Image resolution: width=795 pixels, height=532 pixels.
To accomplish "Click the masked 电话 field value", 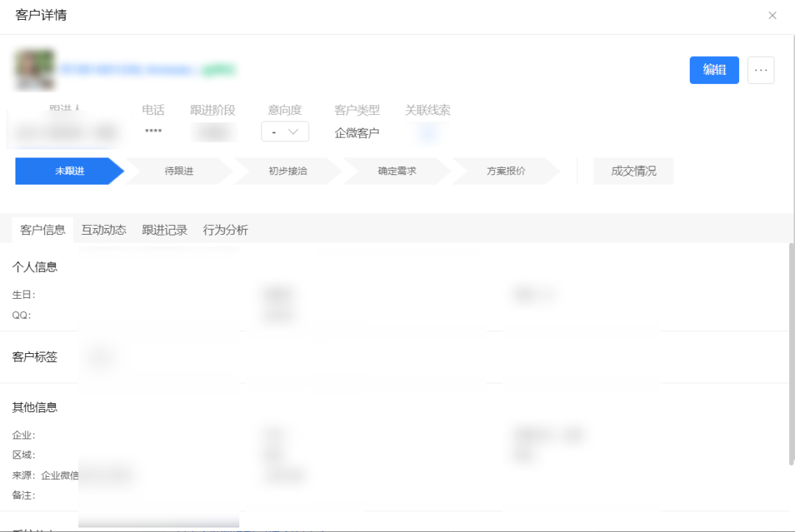I will 152,132.
